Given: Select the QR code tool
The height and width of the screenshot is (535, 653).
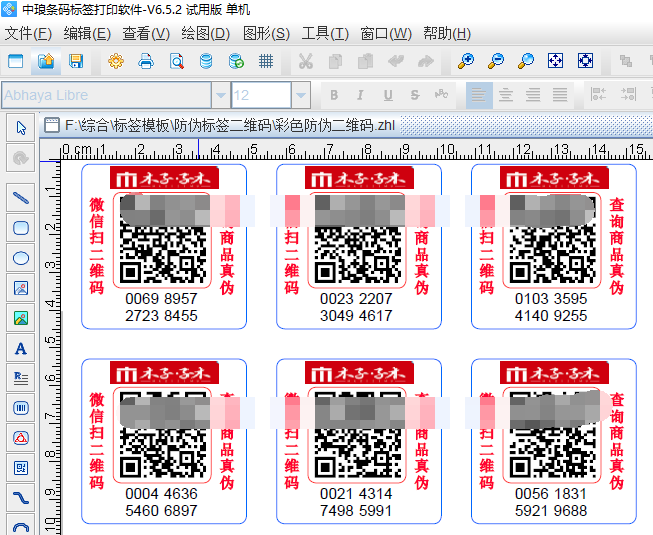Looking at the screenshot, I should (x=21, y=468).
